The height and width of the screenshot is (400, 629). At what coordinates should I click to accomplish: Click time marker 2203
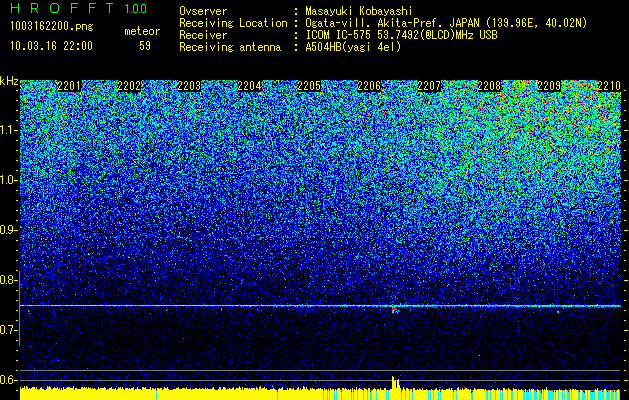pyautogui.click(x=189, y=86)
